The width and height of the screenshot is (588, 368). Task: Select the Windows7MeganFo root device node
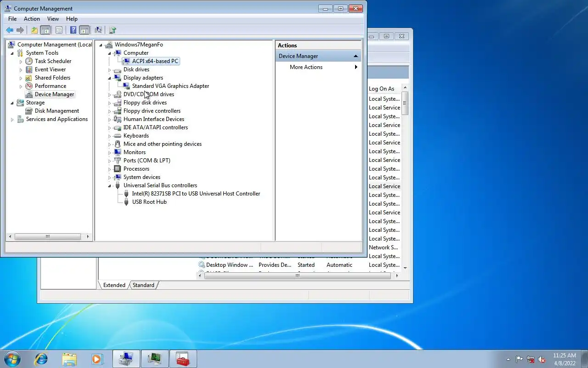(139, 45)
